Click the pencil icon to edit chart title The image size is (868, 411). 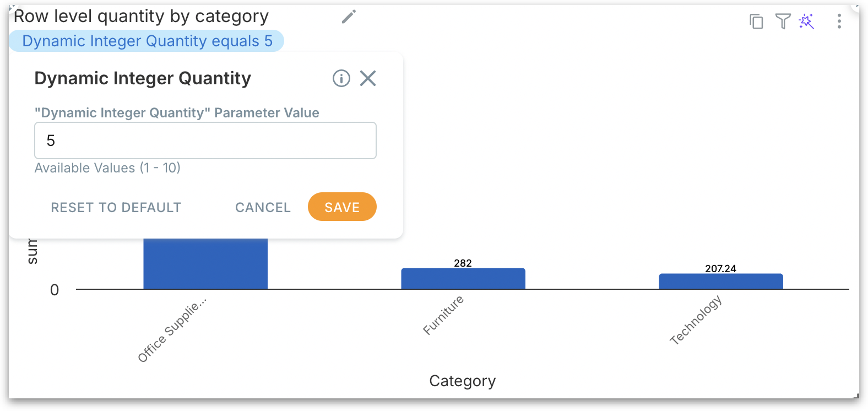(349, 17)
